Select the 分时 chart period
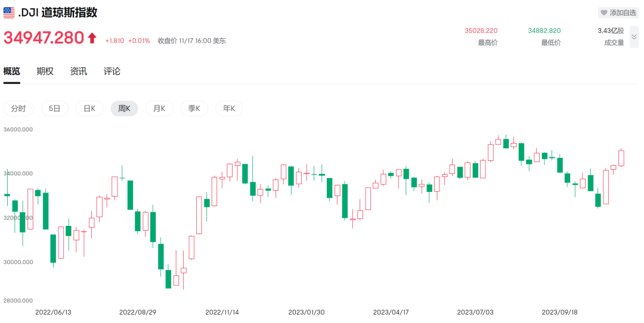 (x=18, y=108)
